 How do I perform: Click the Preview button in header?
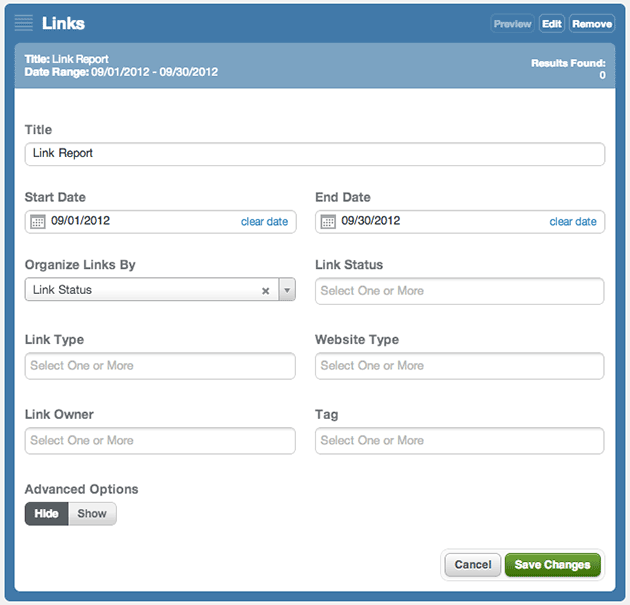pos(512,24)
